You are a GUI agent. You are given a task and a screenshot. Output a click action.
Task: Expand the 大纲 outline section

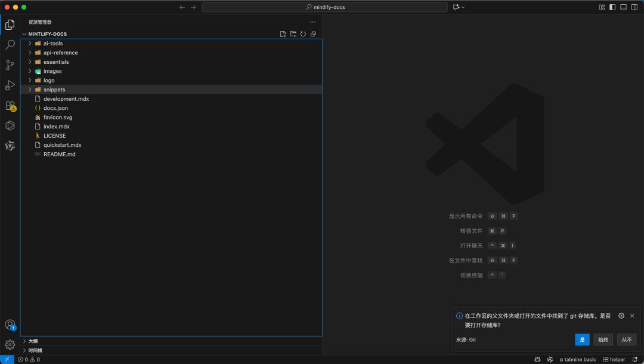tap(171, 341)
